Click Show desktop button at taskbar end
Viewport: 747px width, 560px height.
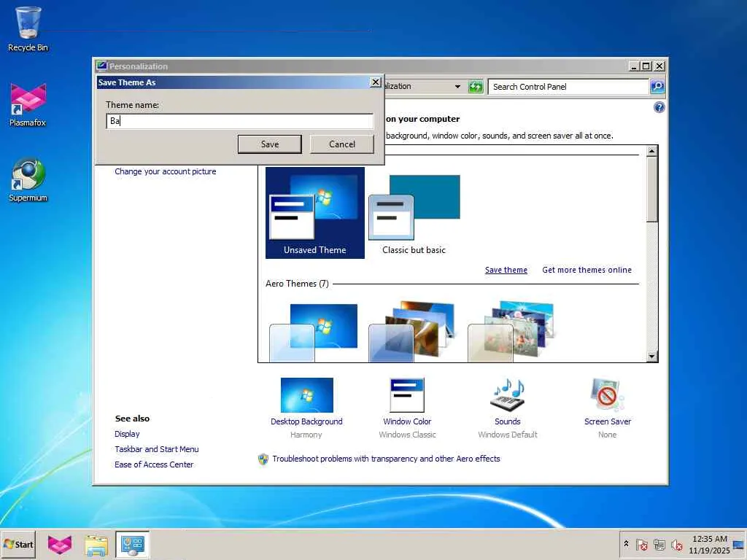click(739, 545)
